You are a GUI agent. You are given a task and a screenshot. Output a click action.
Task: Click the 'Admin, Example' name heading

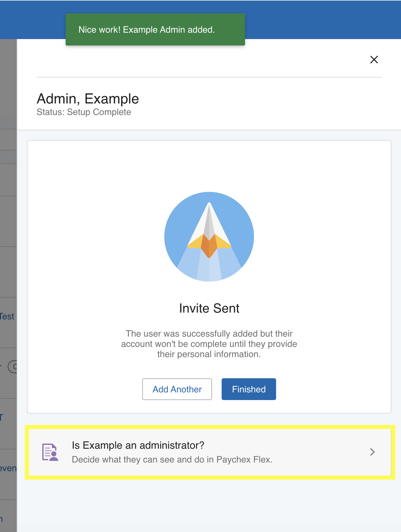[88, 99]
